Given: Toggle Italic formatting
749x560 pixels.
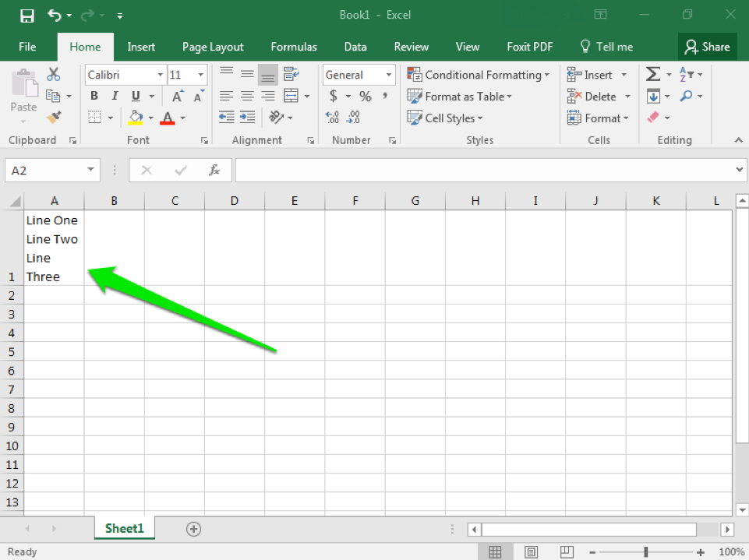Looking at the screenshot, I should [x=115, y=97].
